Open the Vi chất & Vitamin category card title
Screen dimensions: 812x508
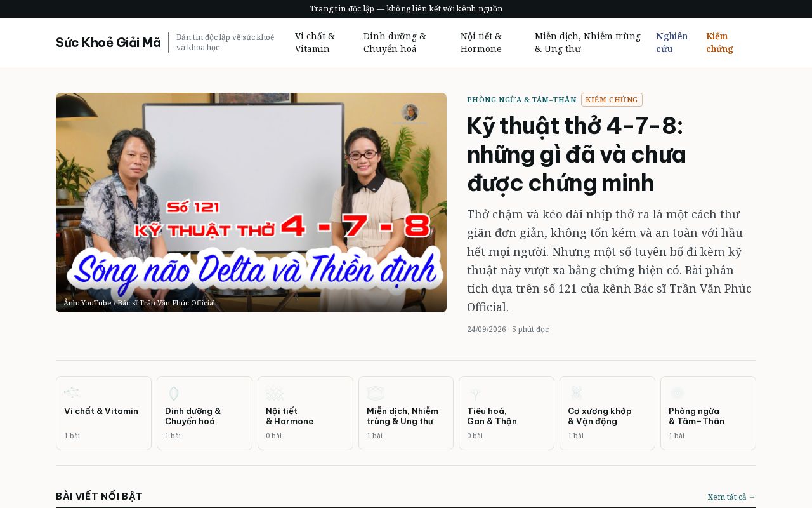point(101,411)
